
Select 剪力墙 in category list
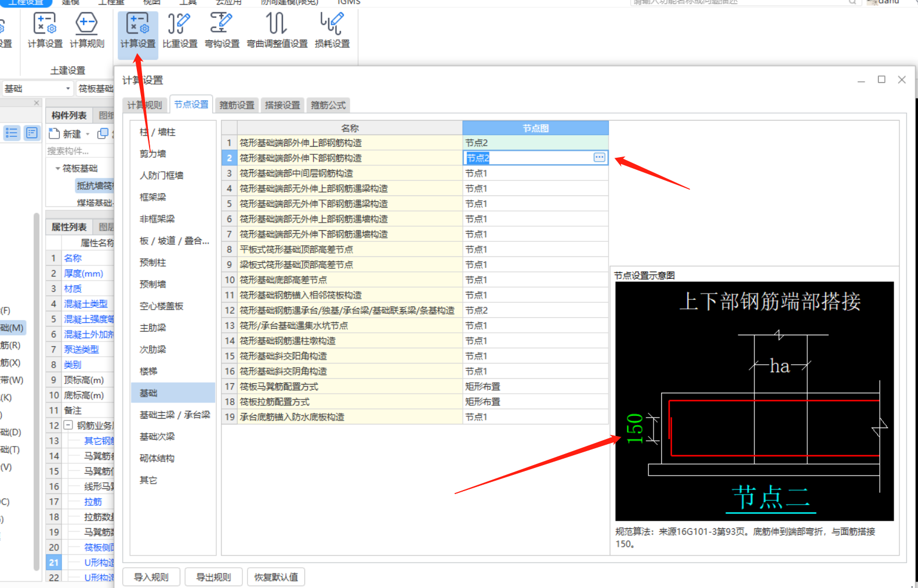click(x=153, y=154)
